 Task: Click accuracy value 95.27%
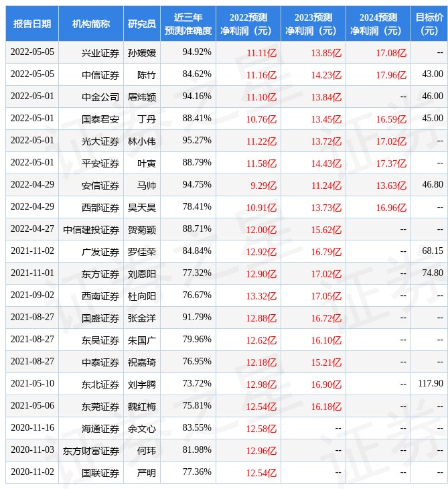tap(197, 141)
